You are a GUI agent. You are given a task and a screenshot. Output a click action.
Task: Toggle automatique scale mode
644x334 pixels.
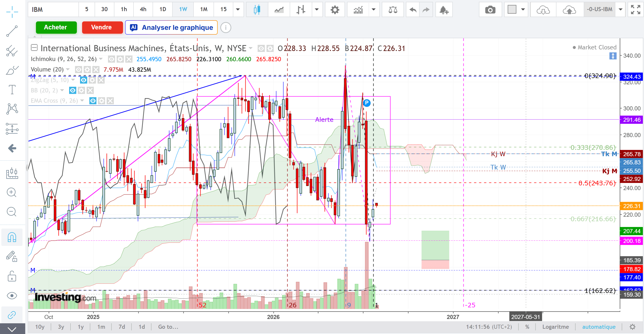(599, 327)
